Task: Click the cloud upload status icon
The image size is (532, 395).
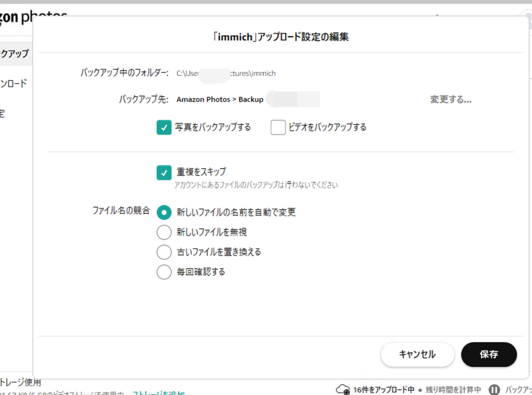Action: 343,389
